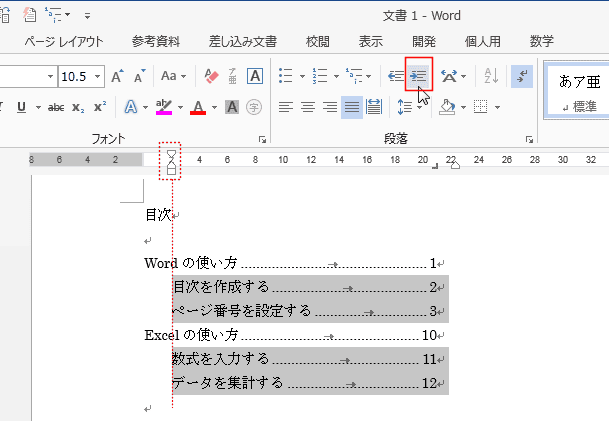Click the line spacing icon

coord(405,107)
